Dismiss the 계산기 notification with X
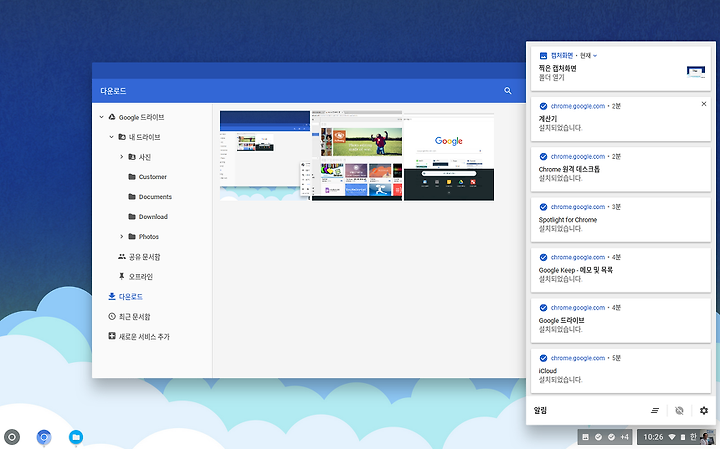This screenshot has width=720, height=449. pos(703,104)
